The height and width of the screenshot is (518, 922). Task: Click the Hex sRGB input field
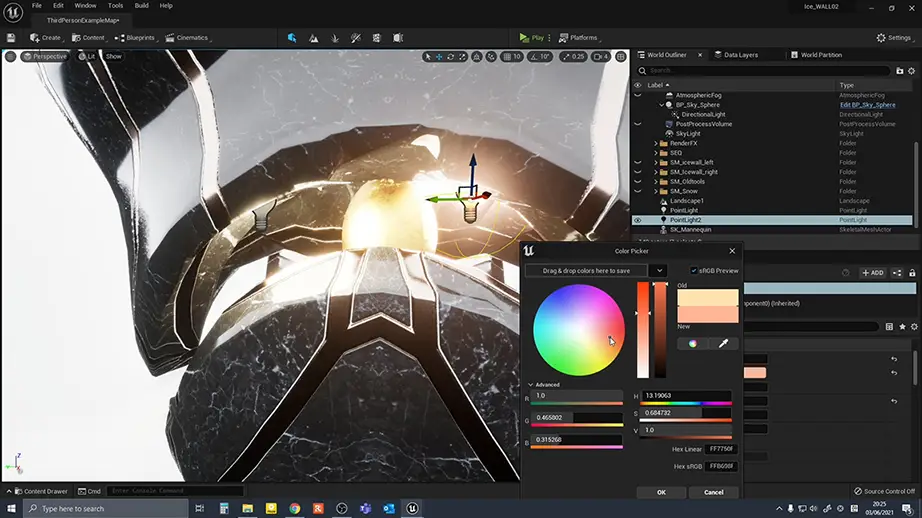[721, 466]
